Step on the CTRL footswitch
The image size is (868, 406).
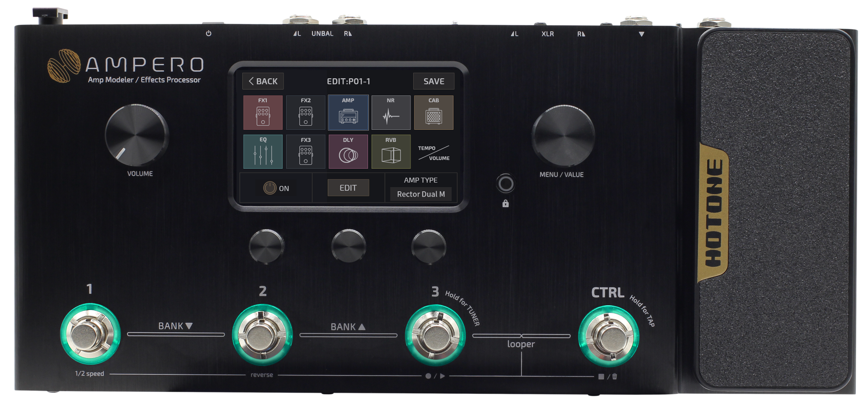609,336
